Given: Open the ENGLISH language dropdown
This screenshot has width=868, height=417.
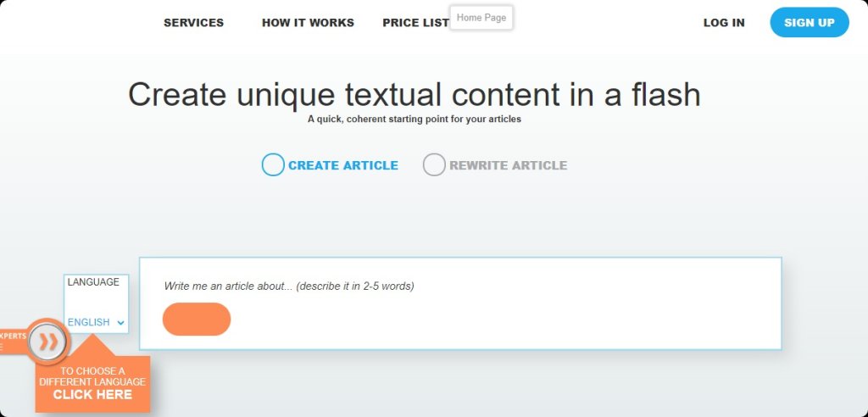Looking at the screenshot, I should (95, 323).
